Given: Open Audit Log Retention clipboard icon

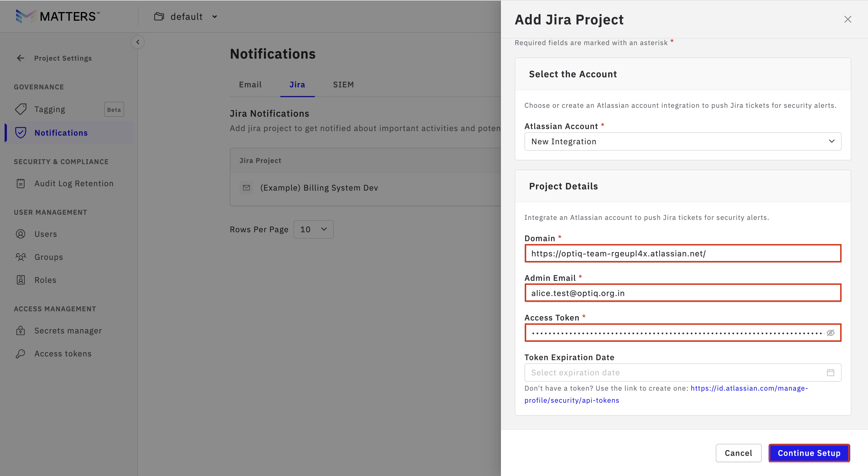Looking at the screenshot, I should coord(21,183).
